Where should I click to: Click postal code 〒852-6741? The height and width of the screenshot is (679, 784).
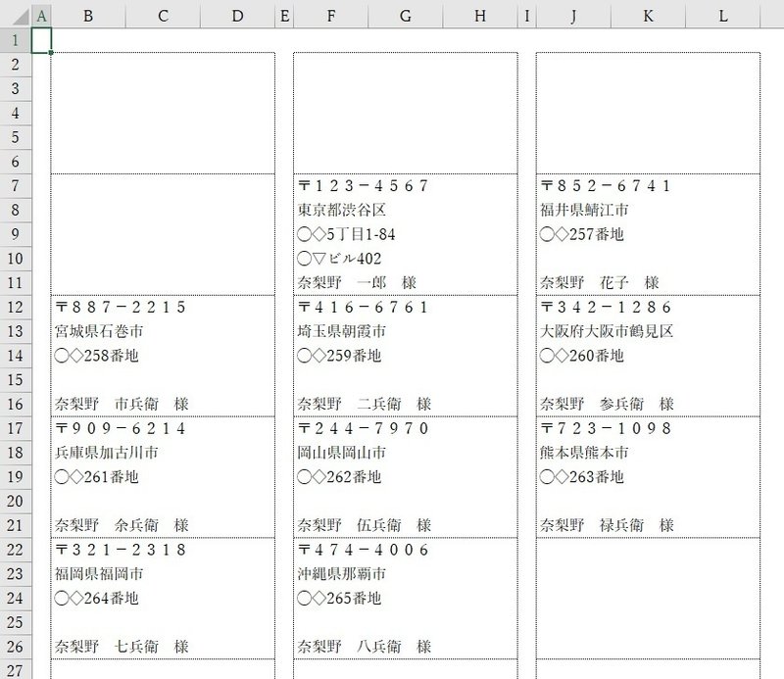click(606, 186)
